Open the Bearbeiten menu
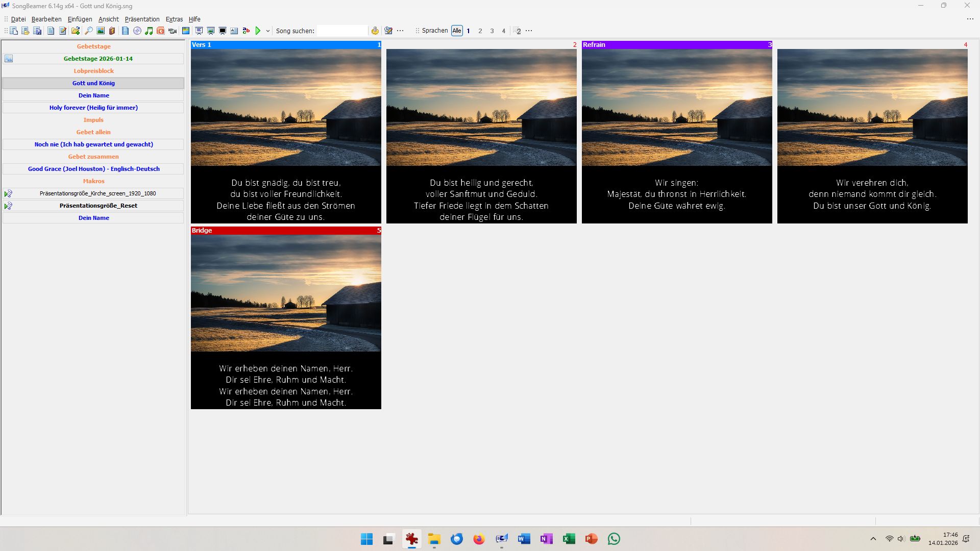Screen dimensions: 980x551 click(46, 19)
